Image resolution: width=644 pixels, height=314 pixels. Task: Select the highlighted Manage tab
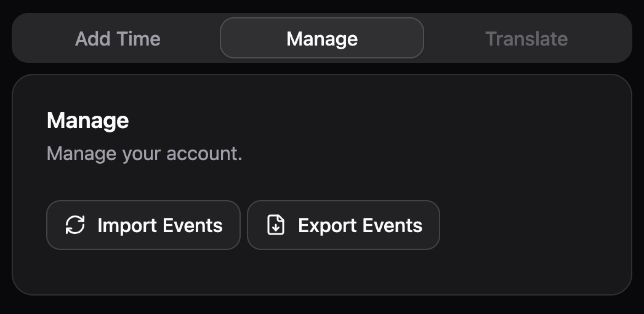pos(322,38)
